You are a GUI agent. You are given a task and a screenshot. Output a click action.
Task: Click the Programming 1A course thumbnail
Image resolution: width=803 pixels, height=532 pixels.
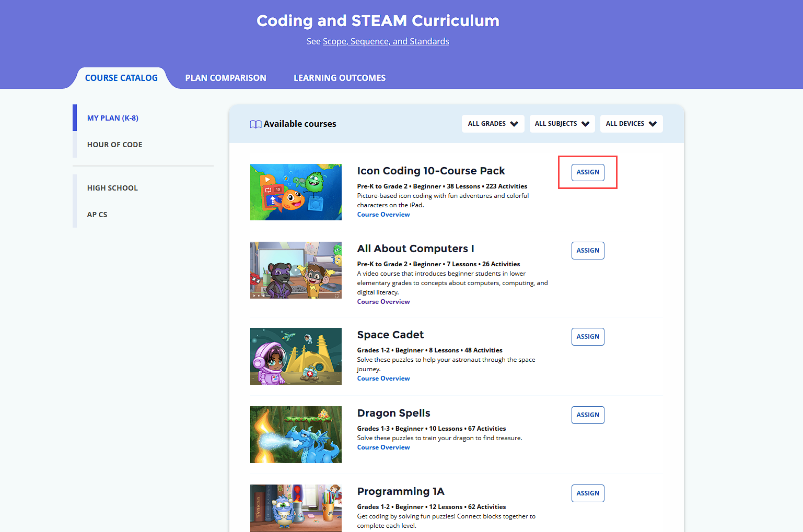coord(296,508)
